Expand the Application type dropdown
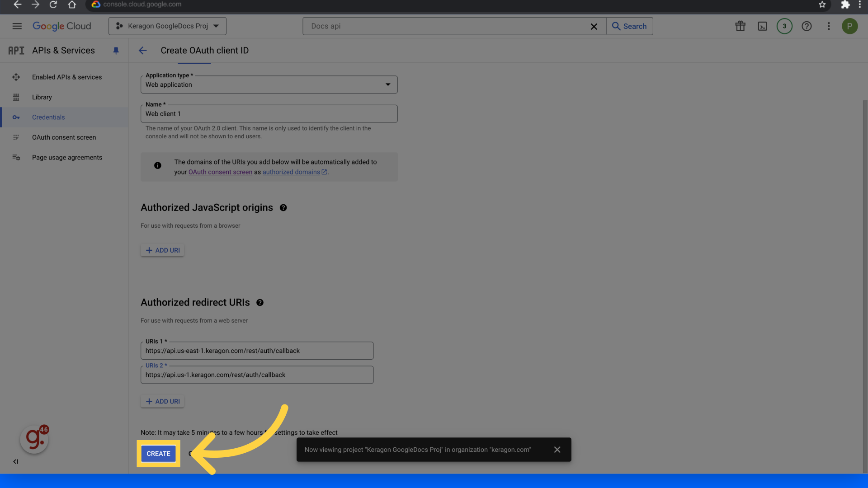Screen dimensions: 868x488 coord(269,84)
